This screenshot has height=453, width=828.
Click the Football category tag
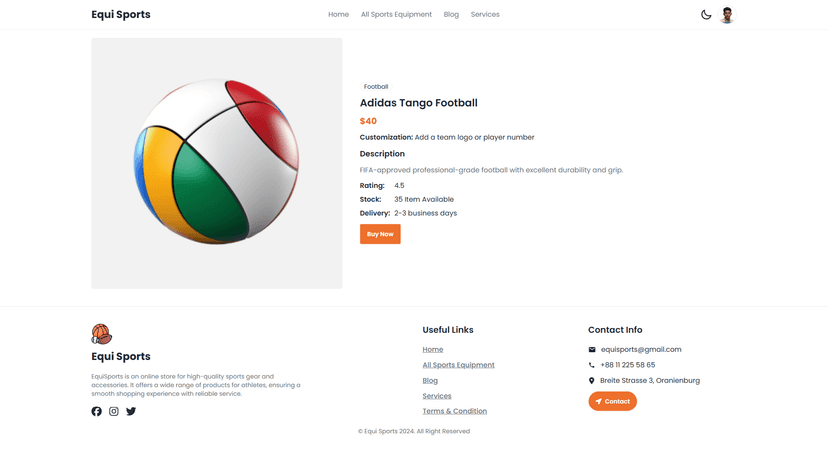pyautogui.click(x=375, y=87)
